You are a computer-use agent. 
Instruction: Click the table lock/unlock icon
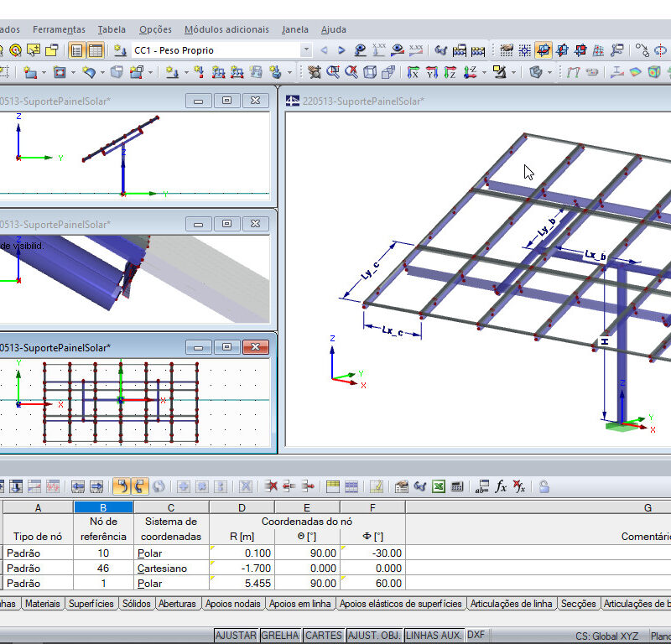point(544,486)
